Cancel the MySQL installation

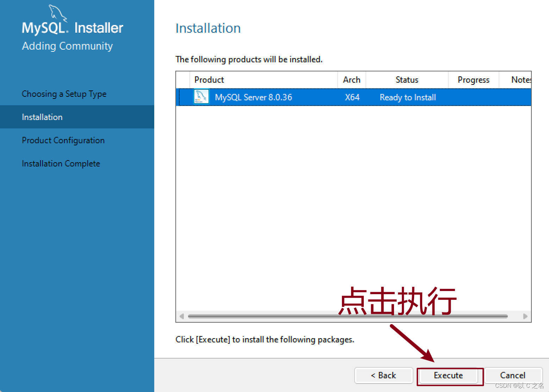[x=513, y=375]
